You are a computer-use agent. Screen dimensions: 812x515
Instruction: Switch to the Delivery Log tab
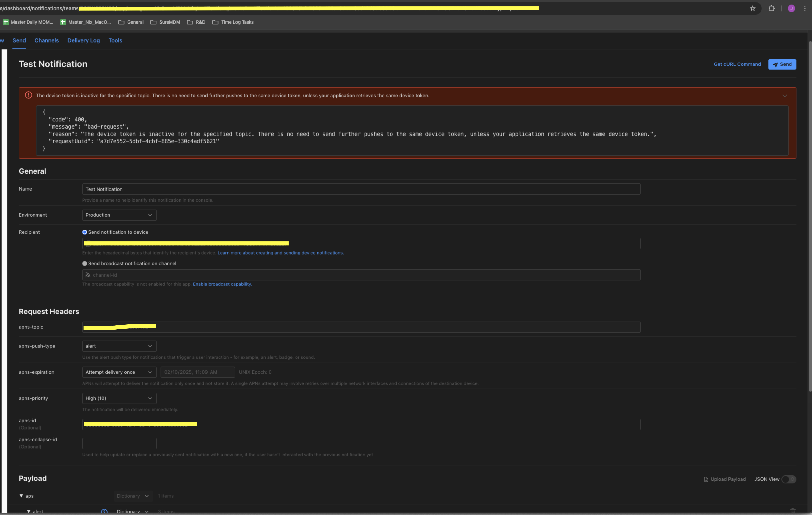pyautogui.click(x=83, y=40)
